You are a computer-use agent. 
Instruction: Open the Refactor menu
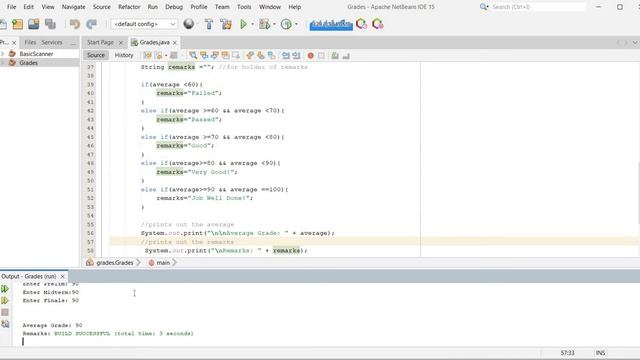(129, 7)
